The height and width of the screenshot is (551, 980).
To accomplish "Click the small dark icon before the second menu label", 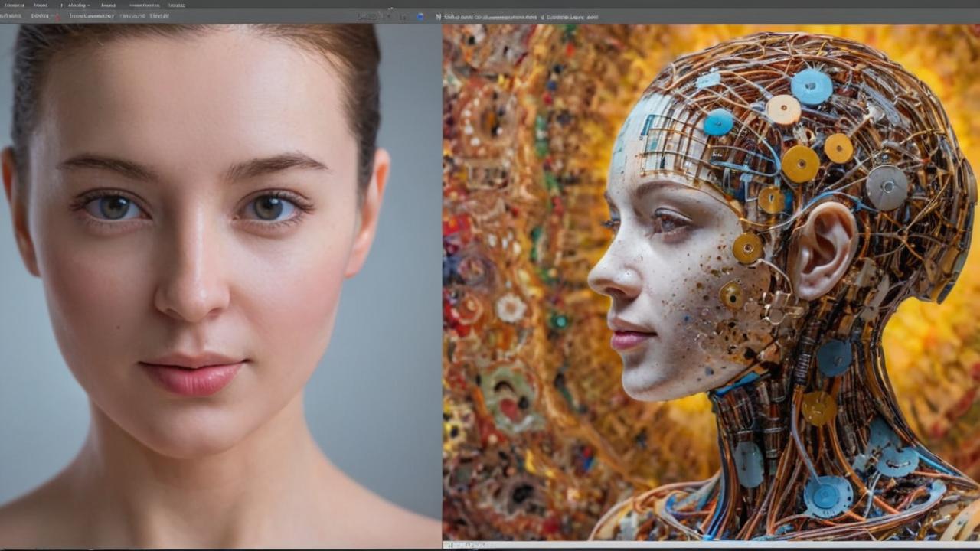I will click(61, 5).
